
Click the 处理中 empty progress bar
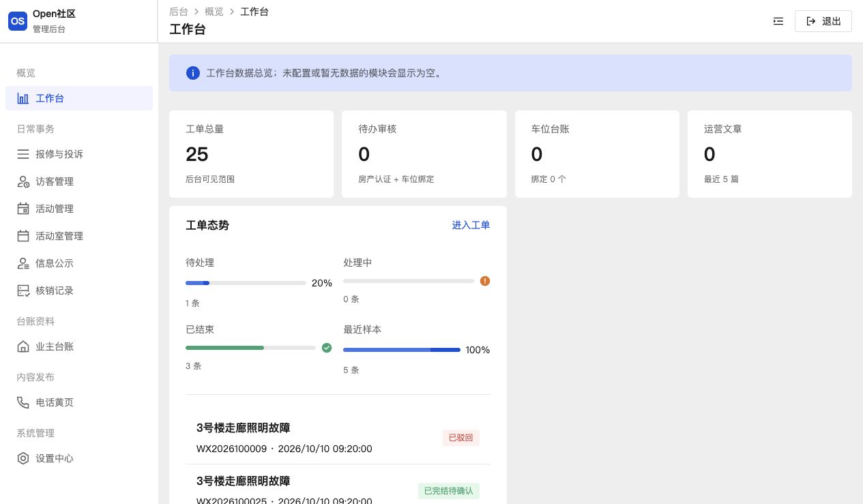[409, 281]
